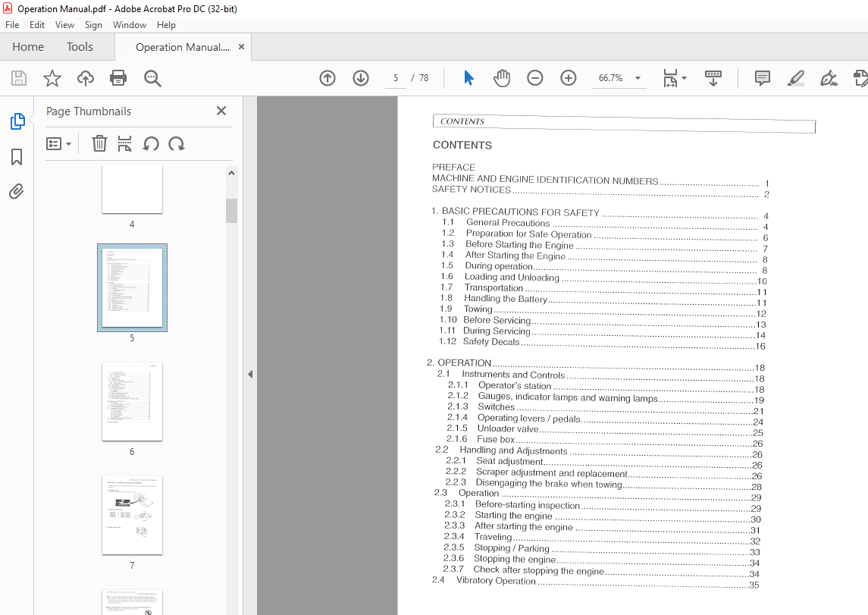Viewport: 868px width, 615px height.
Task: Open the Attachments paperclip panel
Action: (17, 192)
